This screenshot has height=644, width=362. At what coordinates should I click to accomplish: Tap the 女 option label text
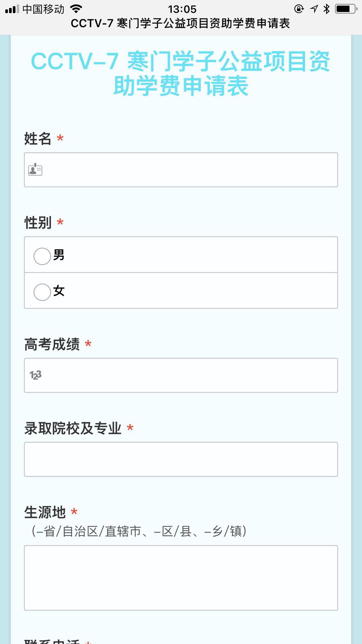[59, 291]
